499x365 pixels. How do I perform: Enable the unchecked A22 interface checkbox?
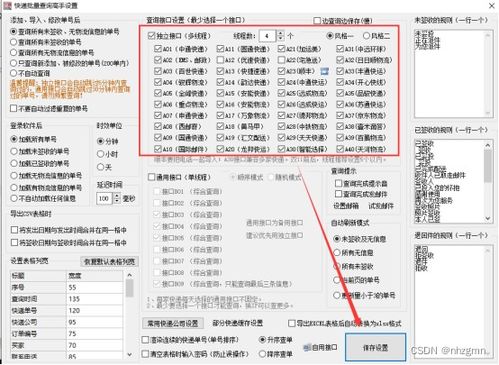281,60
